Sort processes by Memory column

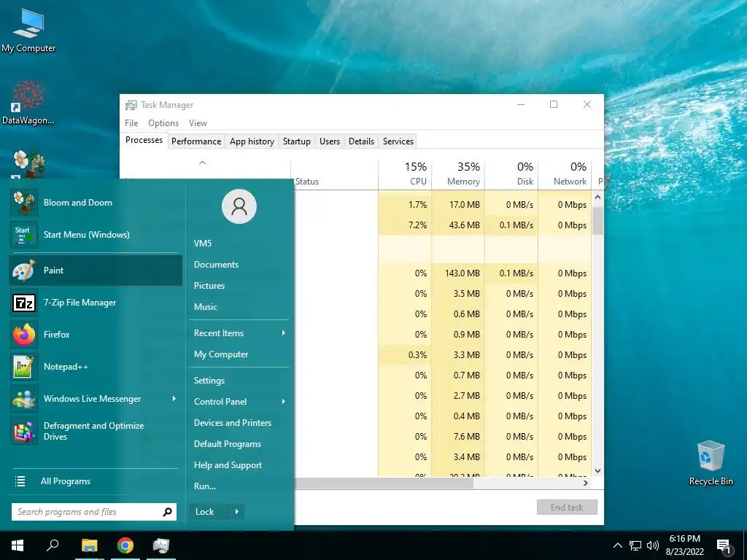pyautogui.click(x=458, y=174)
